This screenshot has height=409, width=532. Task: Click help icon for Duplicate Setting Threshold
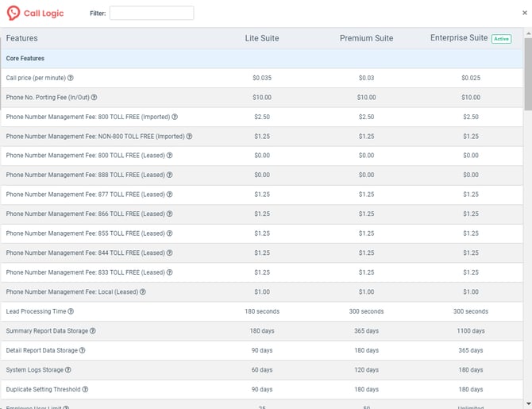(86, 389)
